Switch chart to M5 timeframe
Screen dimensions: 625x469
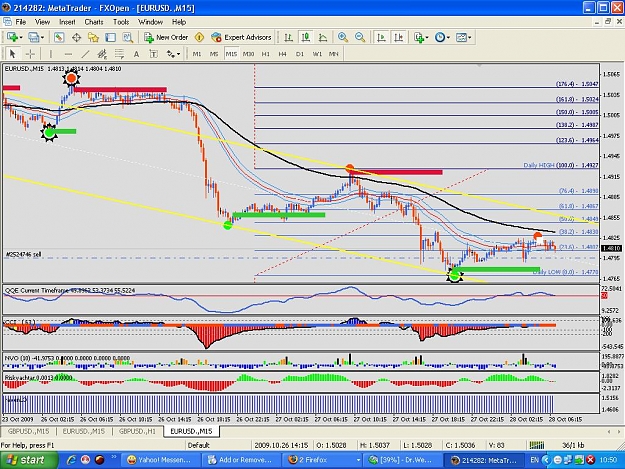[214, 54]
